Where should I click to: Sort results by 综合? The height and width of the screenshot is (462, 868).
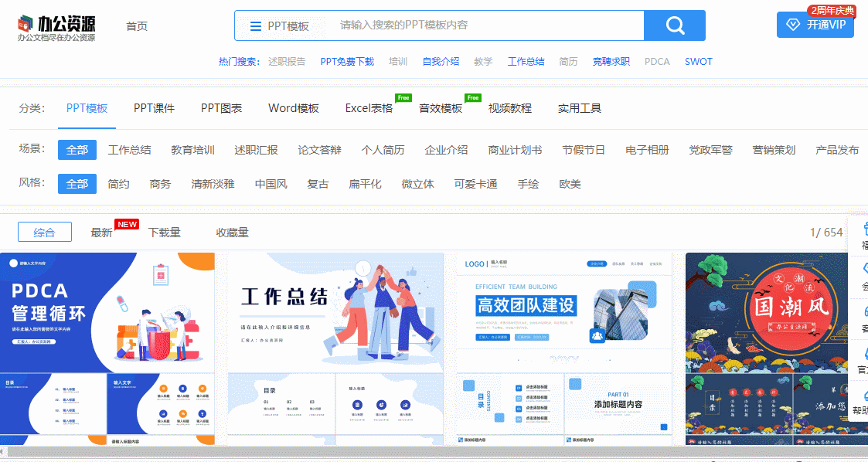point(45,232)
